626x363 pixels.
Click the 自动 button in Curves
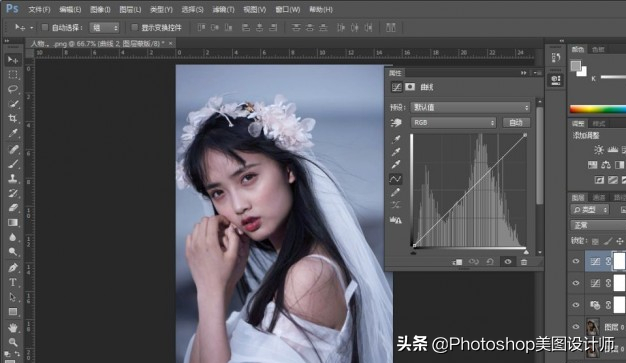(x=516, y=123)
